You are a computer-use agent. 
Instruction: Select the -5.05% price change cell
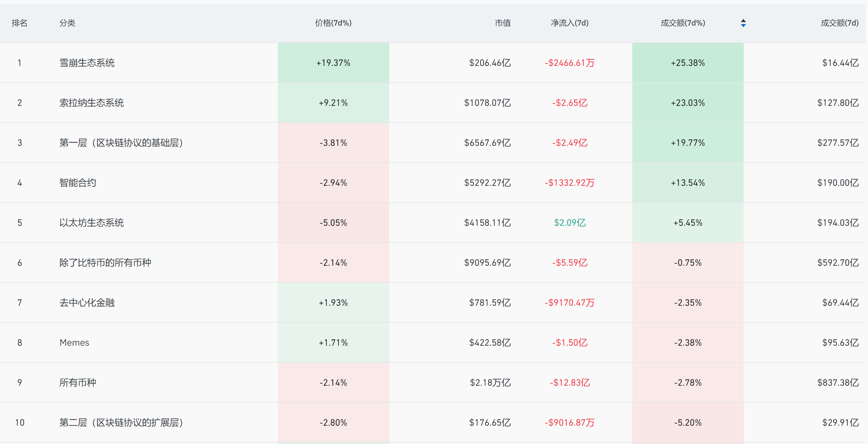[x=333, y=222]
